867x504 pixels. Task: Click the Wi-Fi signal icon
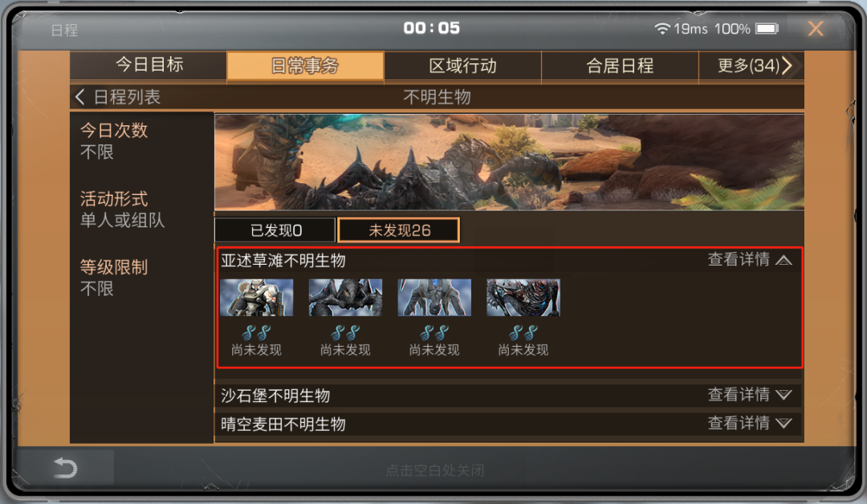(x=661, y=28)
